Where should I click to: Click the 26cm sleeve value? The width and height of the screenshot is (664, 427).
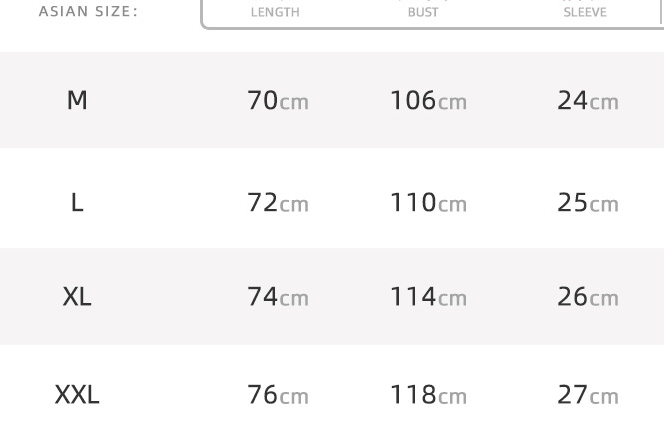click(587, 296)
